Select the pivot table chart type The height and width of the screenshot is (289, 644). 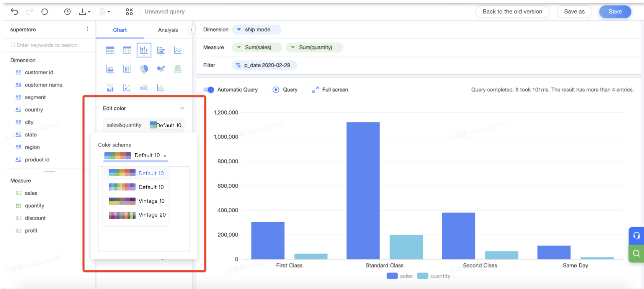[x=110, y=50]
